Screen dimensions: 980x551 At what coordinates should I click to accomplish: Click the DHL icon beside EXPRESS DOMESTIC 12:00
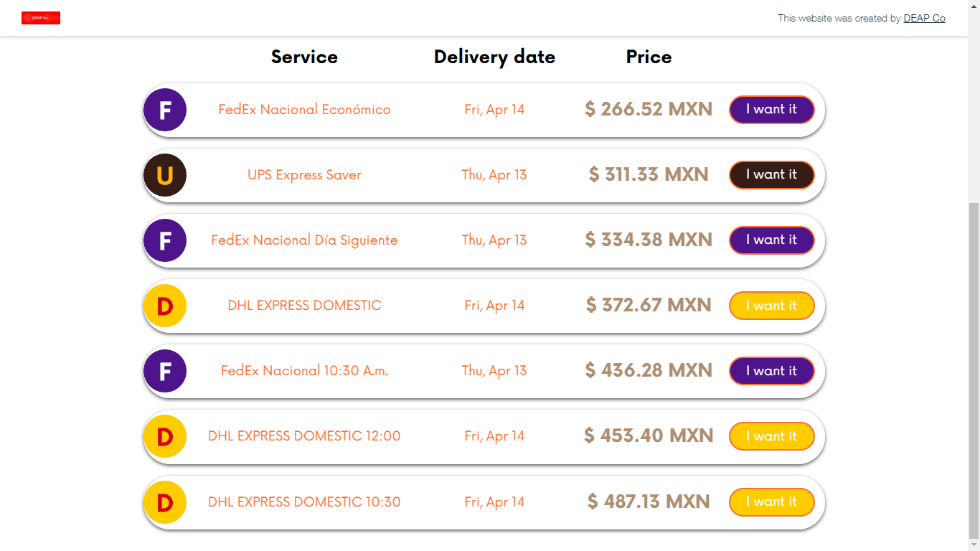pyautogui.click(x=165, y=435)
